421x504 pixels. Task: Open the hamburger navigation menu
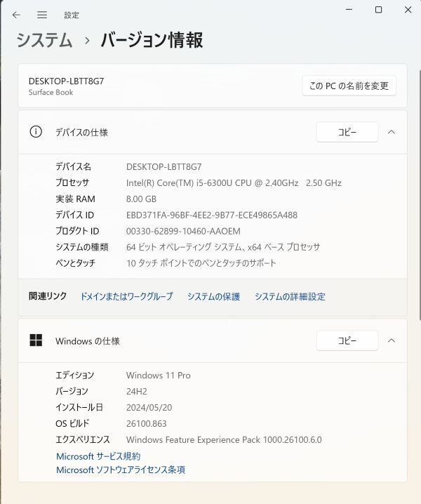point(42,15)
